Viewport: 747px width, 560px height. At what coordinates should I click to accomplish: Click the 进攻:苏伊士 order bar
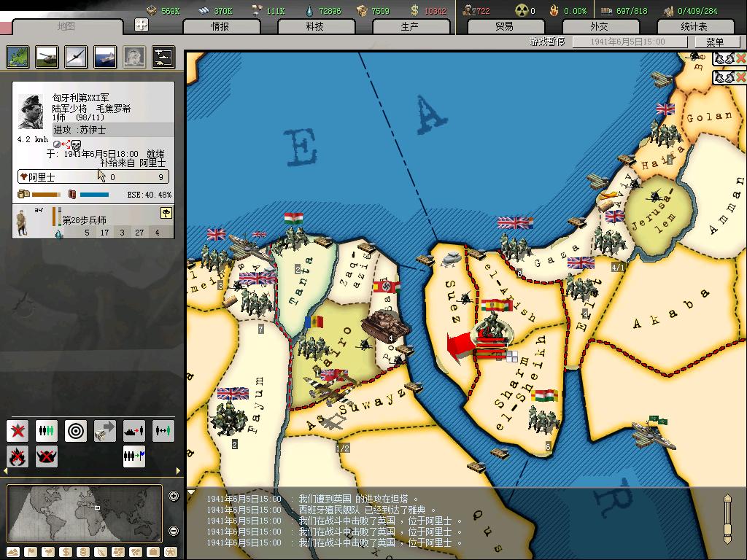coord(113,130)
